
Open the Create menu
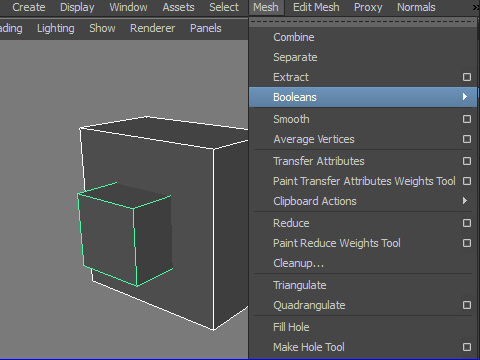[x=29, y=7]
